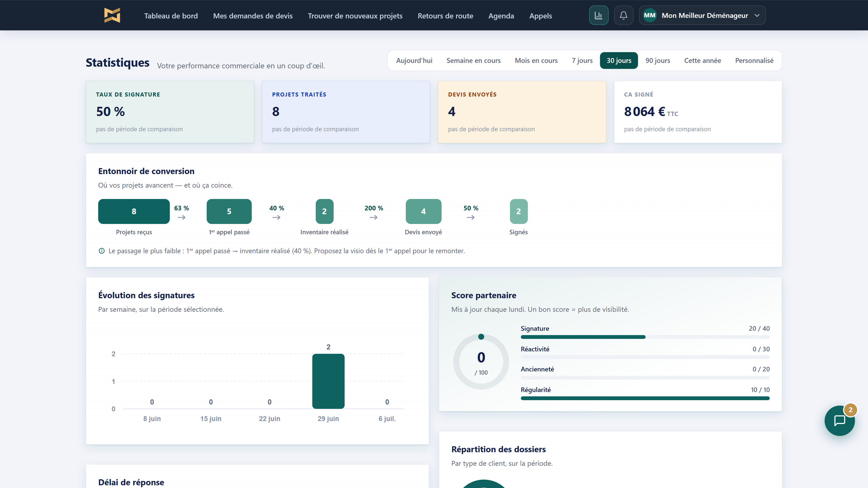Viewport: 868px width, 488px height.
Task: Select the Aujourd'hui period
Action: point(414,60)
